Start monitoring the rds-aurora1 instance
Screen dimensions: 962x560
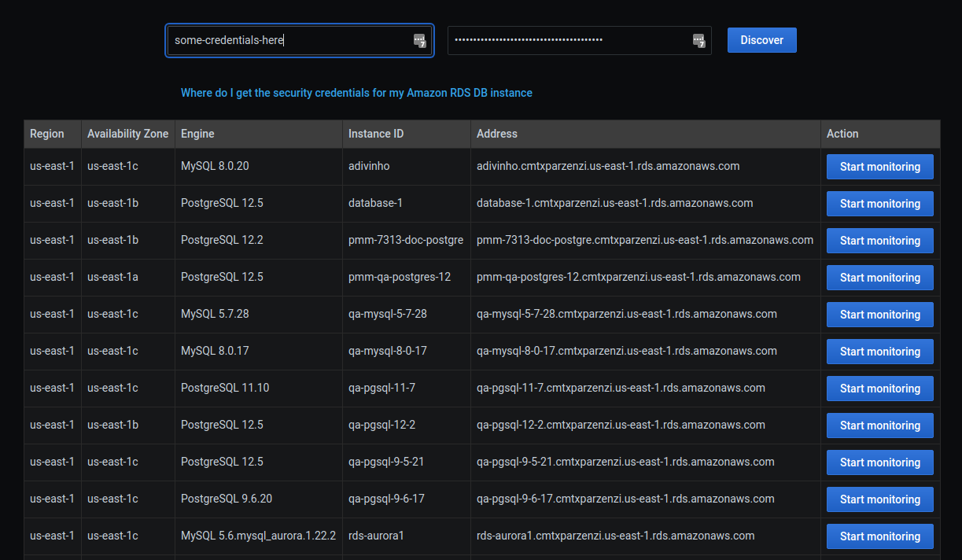879,536
